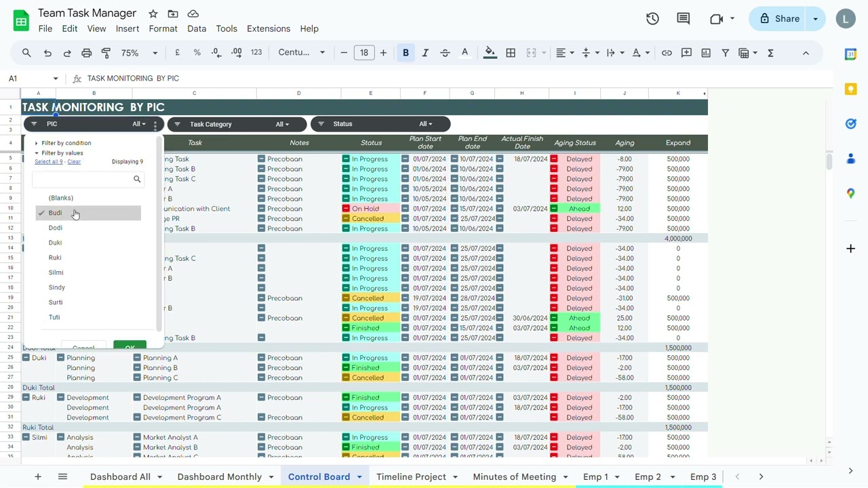The height and width of the screenshot is (488, 868).
Task: Click the filter values search field
Action: coord(88,179)
